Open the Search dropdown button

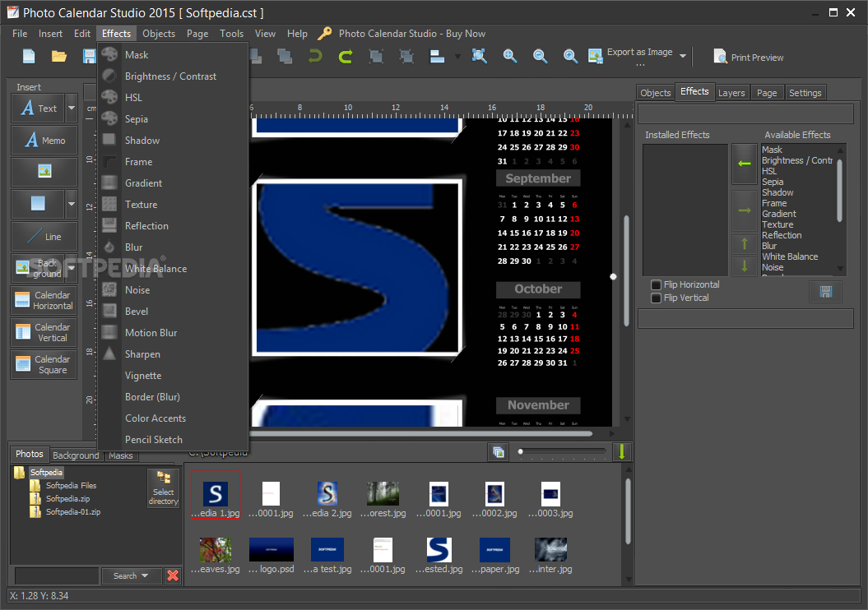click(131, 575)
